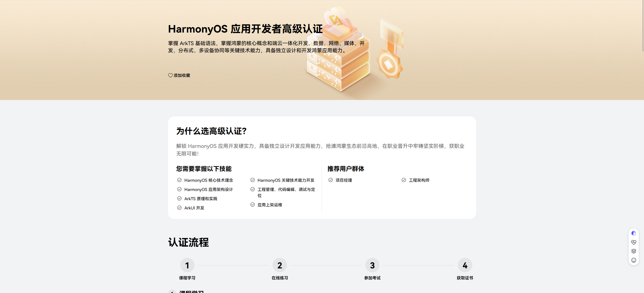The image size is (644, 293).
Task: Click the gold medal badge illustration
Action: pyautogui.click(x=389, y=64)
